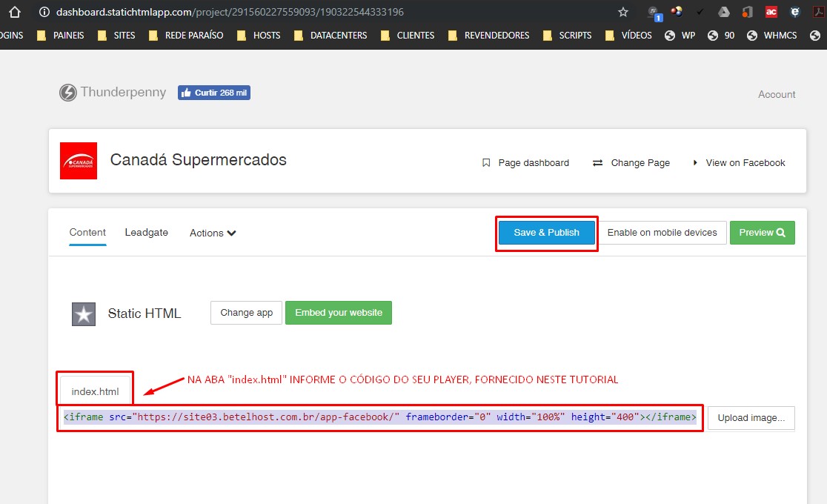The image size is (827, 504).
Task: Expand the Actions dropdown
Action: pos(213,233)
